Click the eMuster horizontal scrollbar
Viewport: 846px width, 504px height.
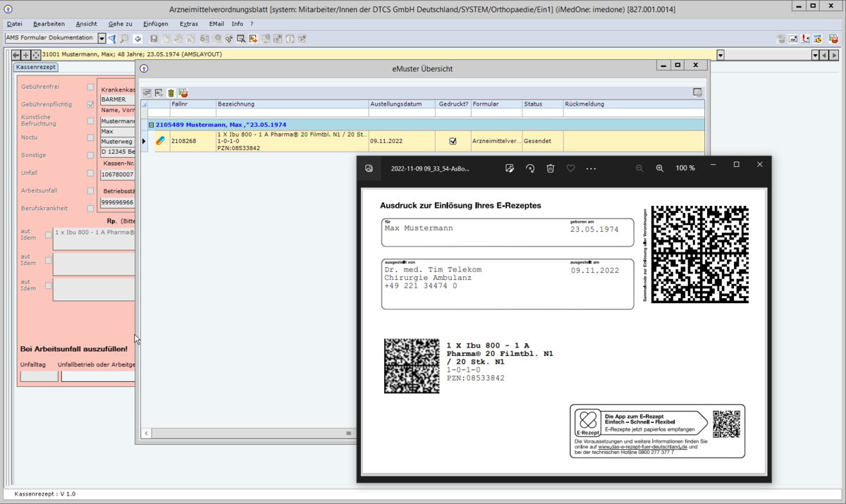click(x=250, y=433)
